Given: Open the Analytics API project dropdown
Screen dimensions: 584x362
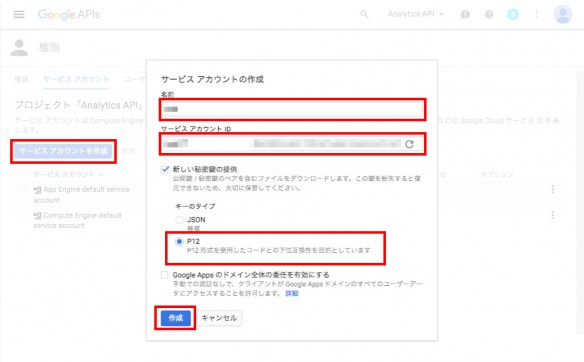Looking at the screenshot, I should 415,14.
